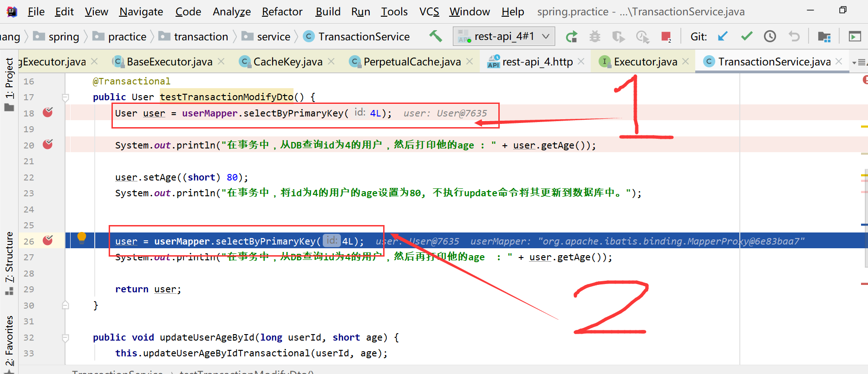Show Git history clock icon
This screenshot has width=868, height=374.
pos(770,36)
